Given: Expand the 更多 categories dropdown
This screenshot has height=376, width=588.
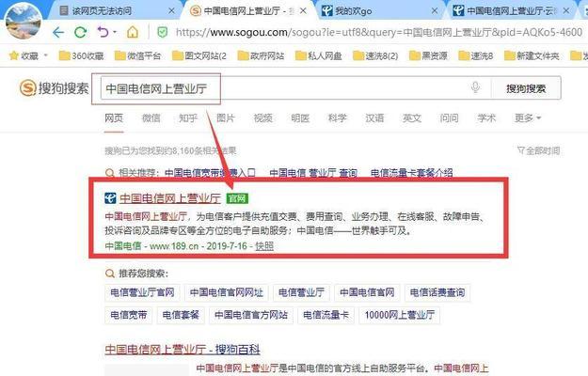Looking at the screenshot, I should [x=528, y=118].
